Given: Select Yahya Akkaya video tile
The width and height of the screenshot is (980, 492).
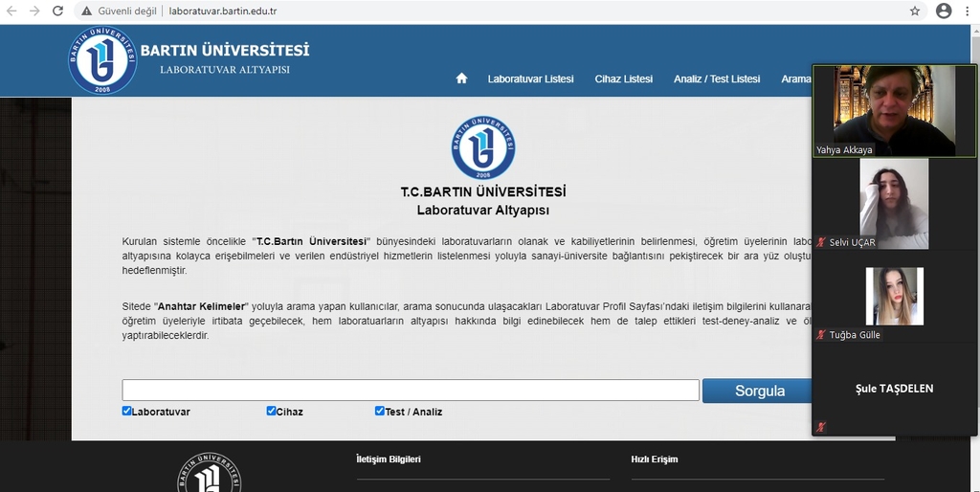Looking at the screenshot, I should tap(895, 111).
